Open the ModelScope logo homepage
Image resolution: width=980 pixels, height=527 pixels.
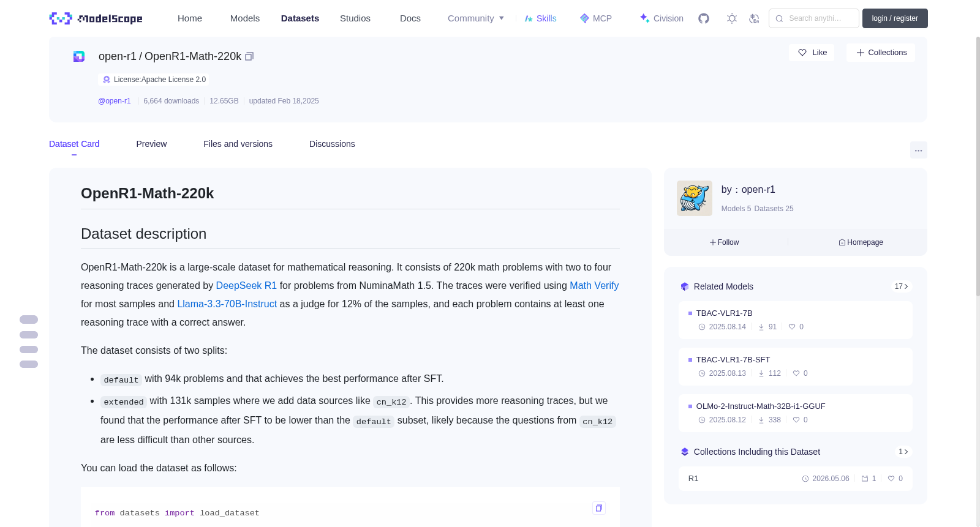click(x=96, y=18)
